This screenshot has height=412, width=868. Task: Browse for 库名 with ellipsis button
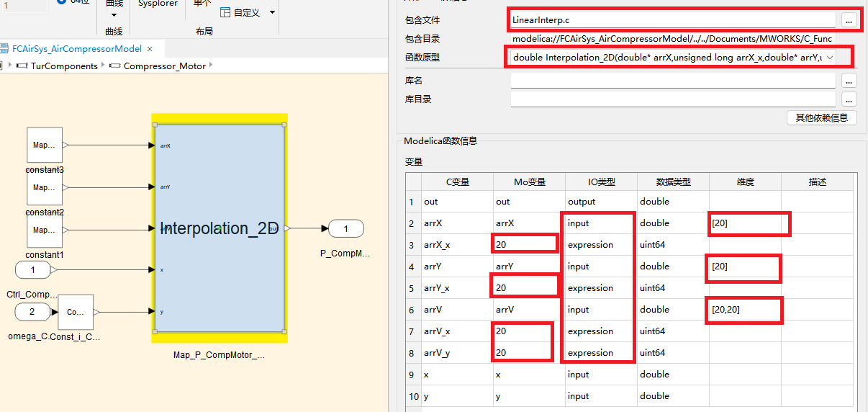click(x=849, y=80)
